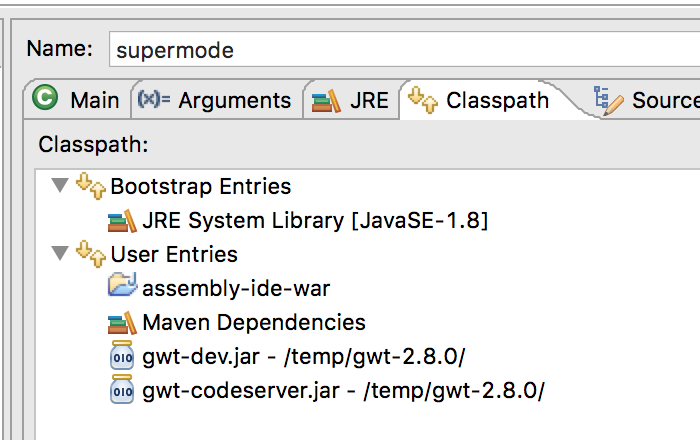Collapse the User Entries node
Screen dimensions: 700x440
pos(60,253)
